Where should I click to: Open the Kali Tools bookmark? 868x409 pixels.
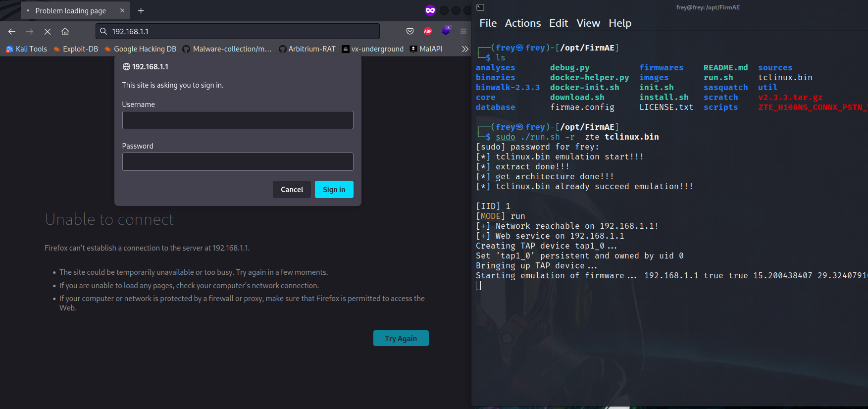[26, 49]
